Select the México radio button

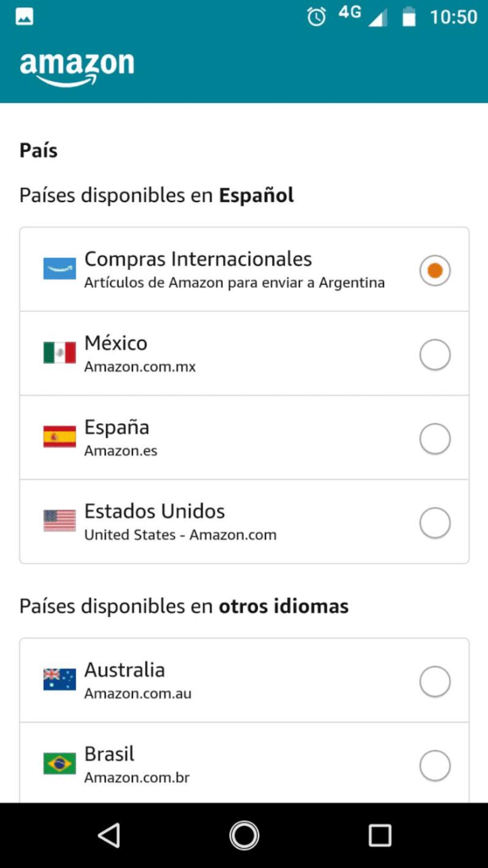pos(435,355)
